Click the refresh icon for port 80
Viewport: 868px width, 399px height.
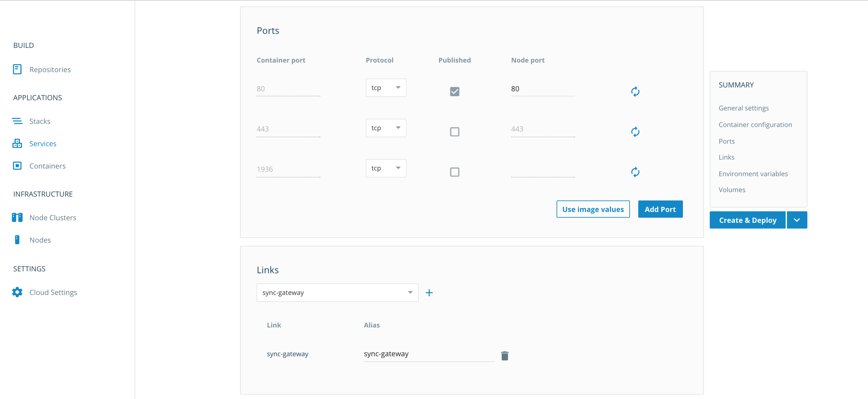tap(635, 91)
